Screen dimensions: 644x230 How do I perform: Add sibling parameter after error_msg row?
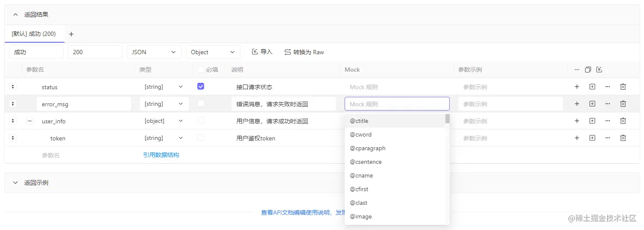click(577, 104)
